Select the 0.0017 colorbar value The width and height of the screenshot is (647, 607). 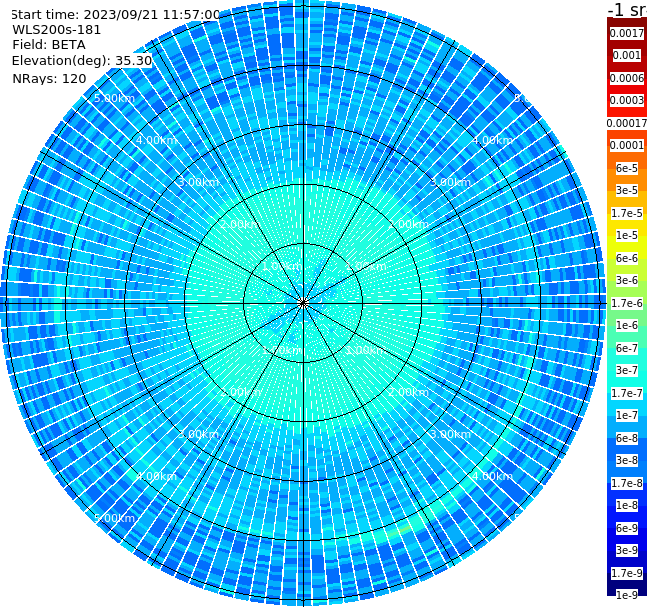(627, 33)
